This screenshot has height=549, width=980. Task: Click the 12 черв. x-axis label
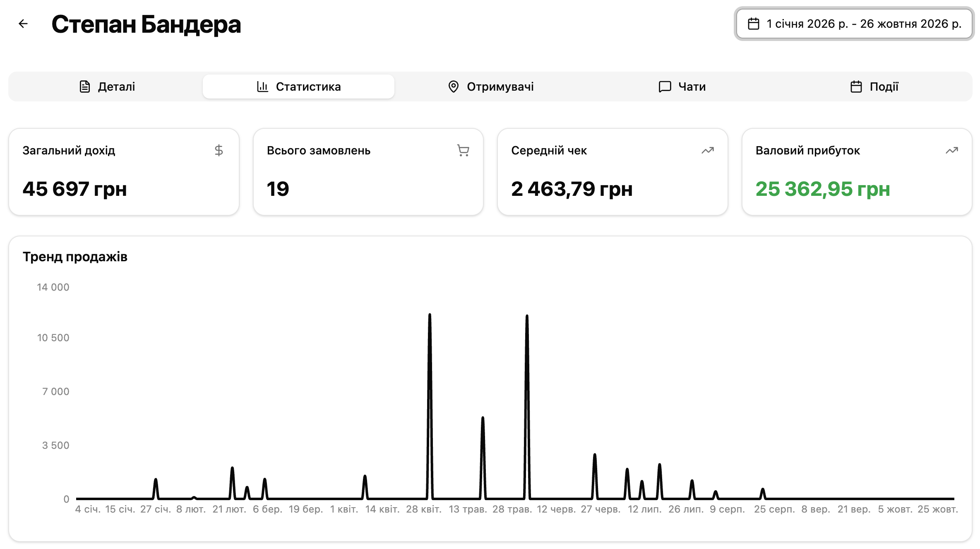(x=556, y=509)
